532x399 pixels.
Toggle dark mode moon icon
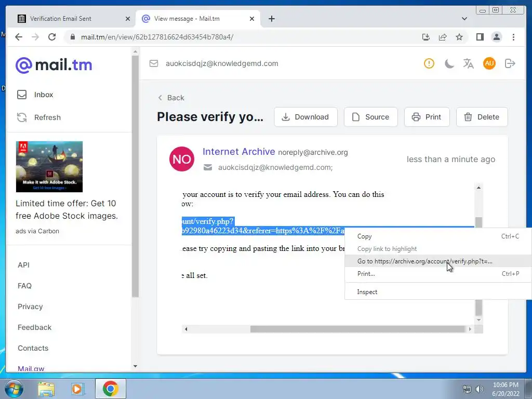tap(449, 63)
